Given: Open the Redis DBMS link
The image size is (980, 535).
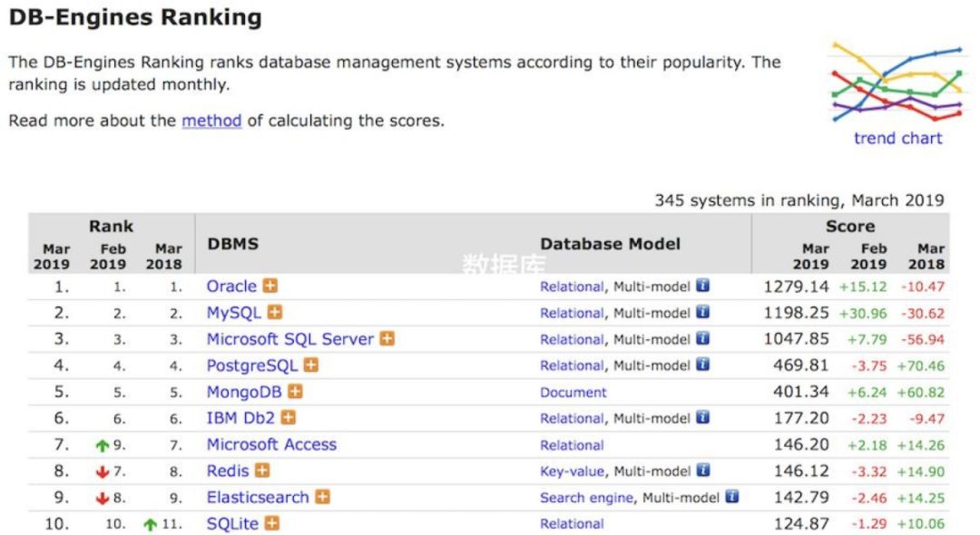Looking at the screenshot, I should 228,471.
